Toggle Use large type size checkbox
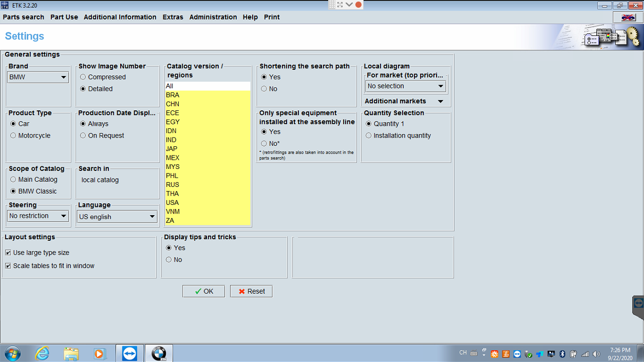The image size is (644, 362). [x=8, y=253]
